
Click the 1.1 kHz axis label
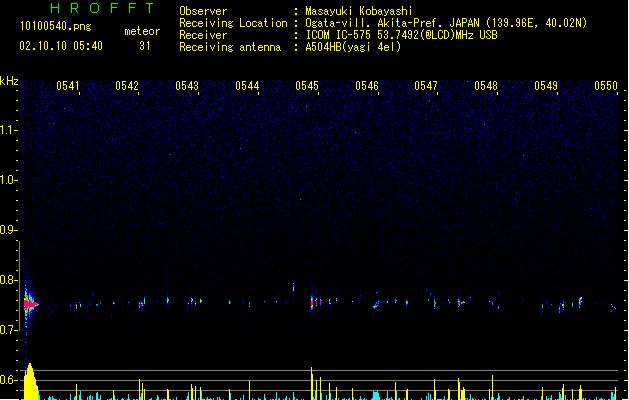tap(9, 130)
